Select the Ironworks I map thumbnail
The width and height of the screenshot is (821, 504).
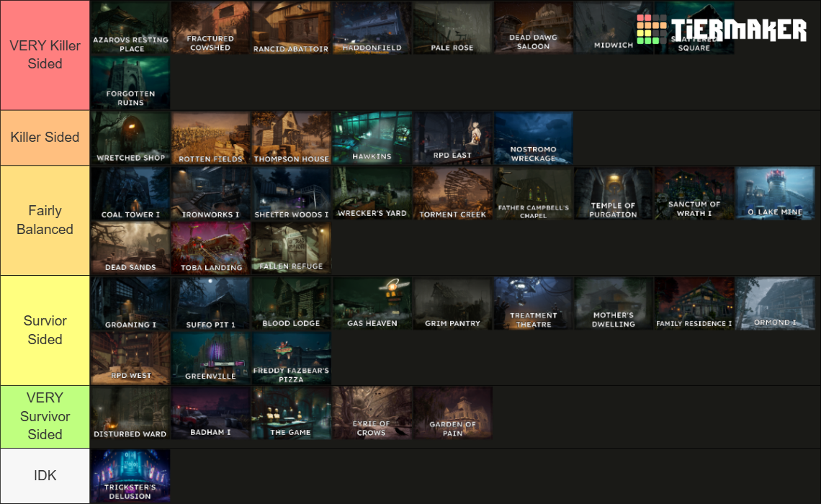click(210, 193)
